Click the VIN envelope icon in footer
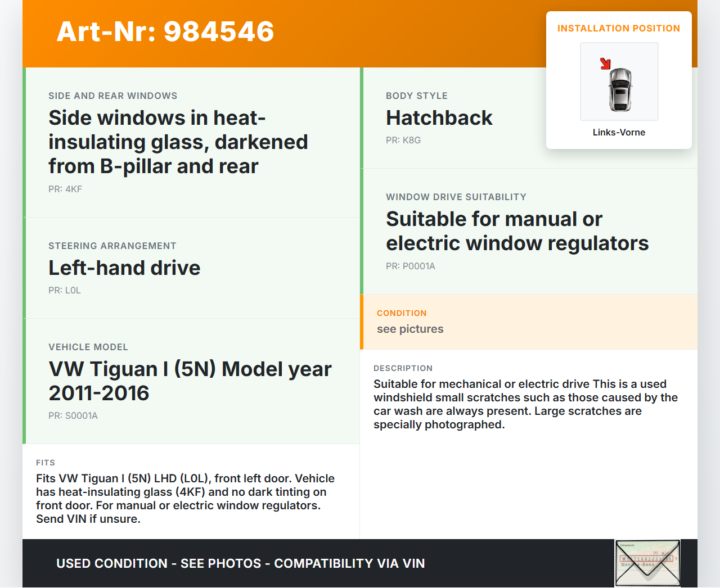This screenshot has height=588, width=720. (647, 563)
